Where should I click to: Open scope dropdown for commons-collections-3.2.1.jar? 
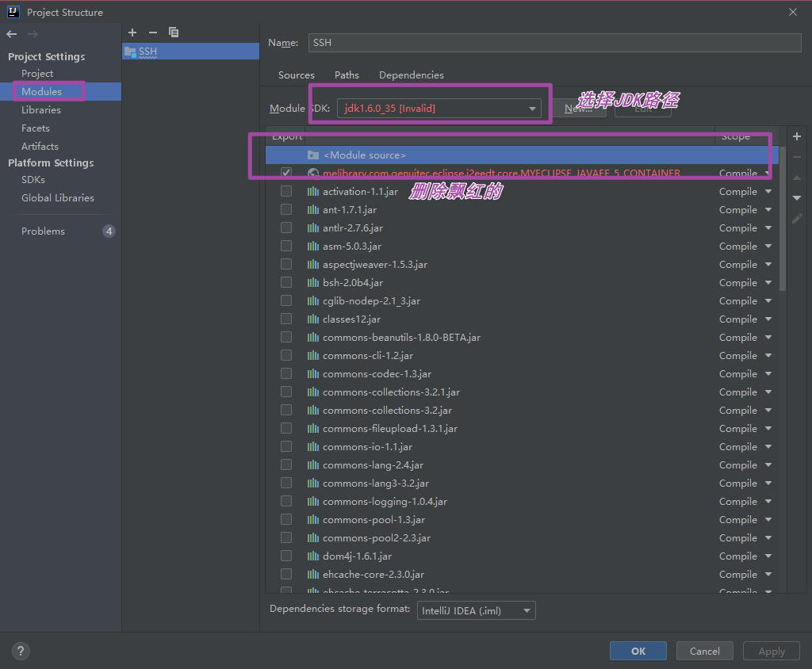pos(768,392)
